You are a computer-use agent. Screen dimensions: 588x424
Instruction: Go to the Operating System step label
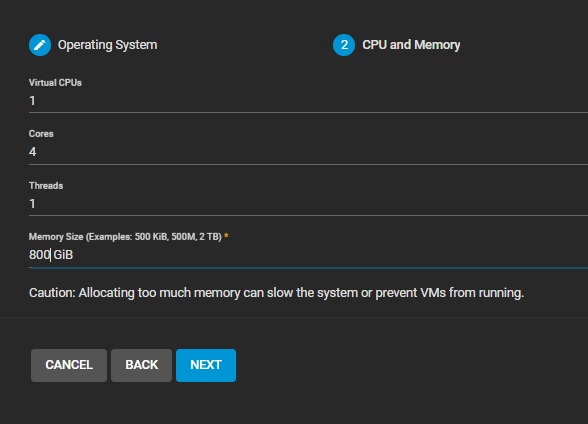click(x=107, y=45)
